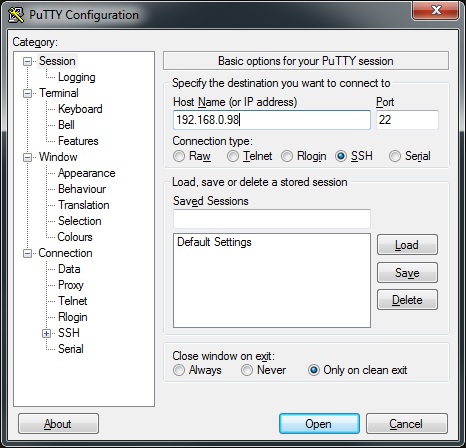The image size is (466, 448).
Task: Set close window on exit to Never
Action: [247, 370]
